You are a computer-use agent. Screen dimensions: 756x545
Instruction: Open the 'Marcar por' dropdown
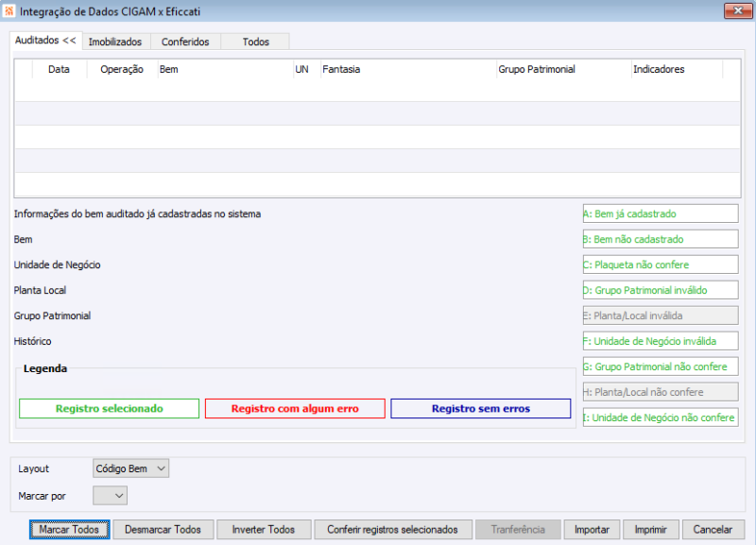(110, 495)
